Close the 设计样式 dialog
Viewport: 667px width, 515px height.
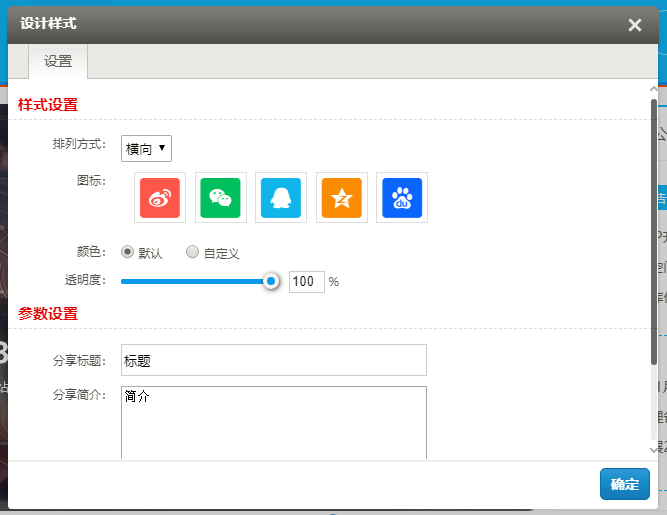tap(635, 25)
